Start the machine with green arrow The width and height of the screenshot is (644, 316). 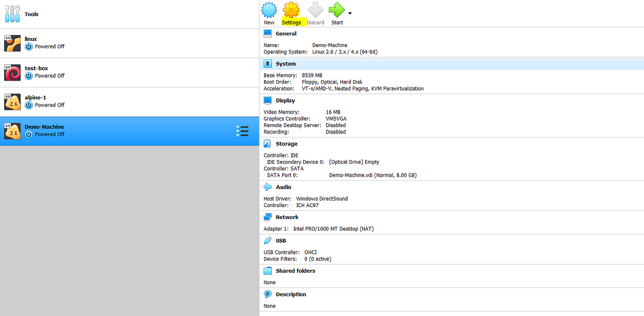point(337,10)
